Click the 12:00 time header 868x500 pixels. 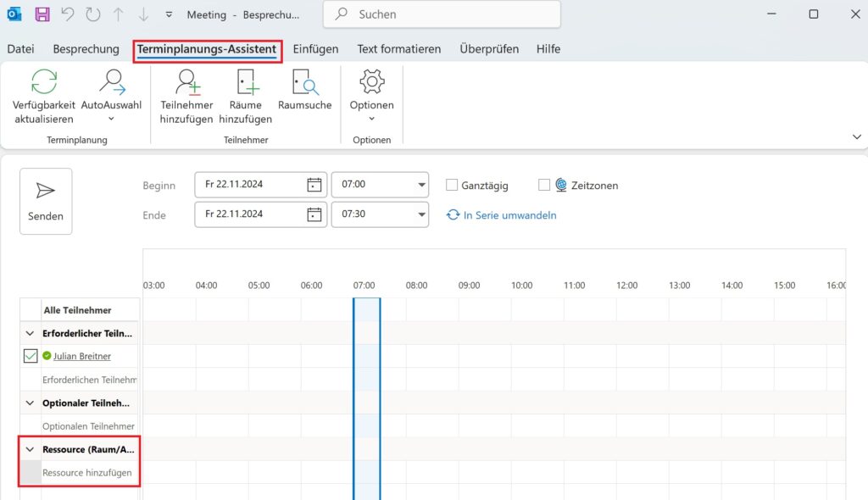click(x=626, y=285)
